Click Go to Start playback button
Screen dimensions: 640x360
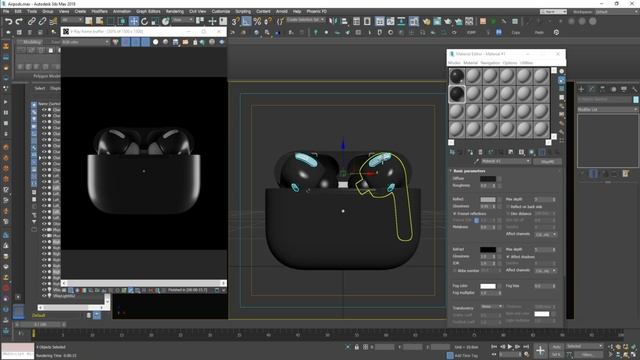(x=494, y=347)
